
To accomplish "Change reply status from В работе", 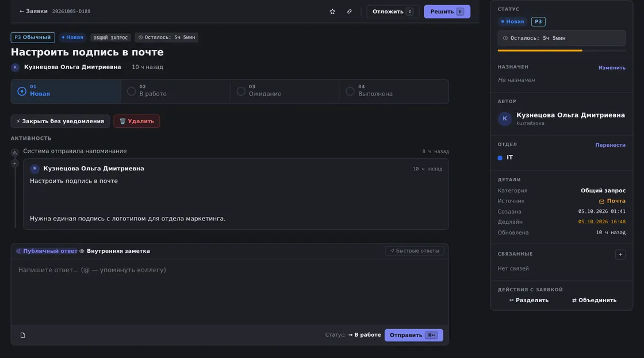I will (x=365, y=335).
